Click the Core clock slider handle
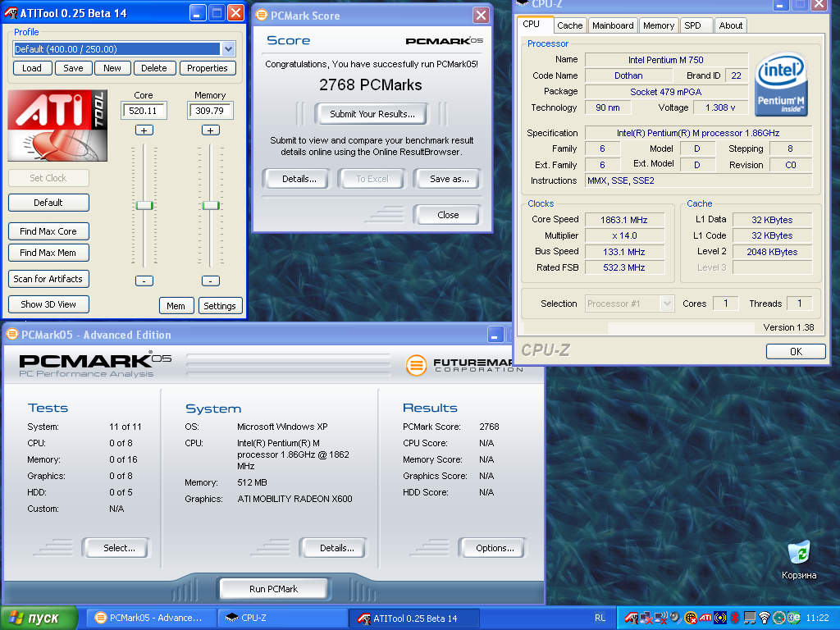The width and height of the screenshot is (840, 630). click(x=144, y=205)
